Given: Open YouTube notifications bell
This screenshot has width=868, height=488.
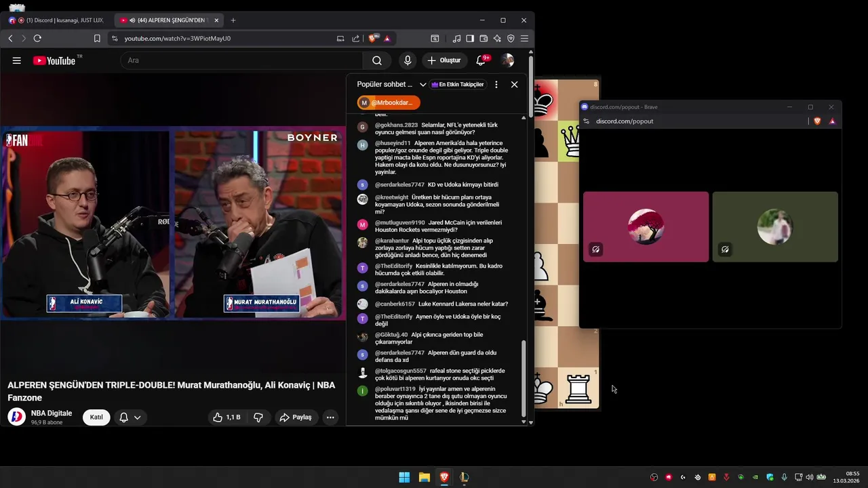Looking at the screenshot, I should (481, 60).
